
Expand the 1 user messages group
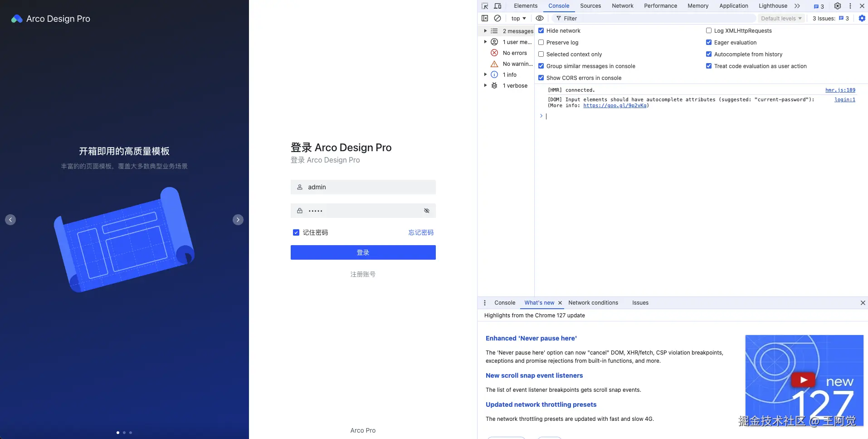click(485, 42)
